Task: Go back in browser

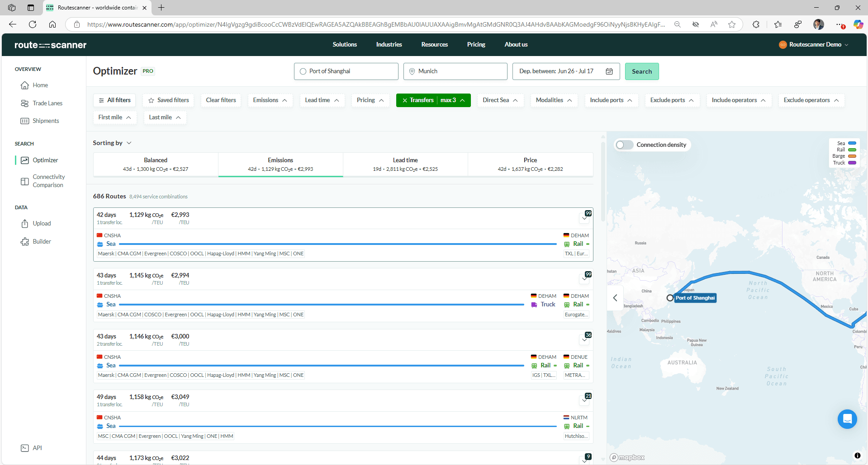Action: click(x=13, y=24)
